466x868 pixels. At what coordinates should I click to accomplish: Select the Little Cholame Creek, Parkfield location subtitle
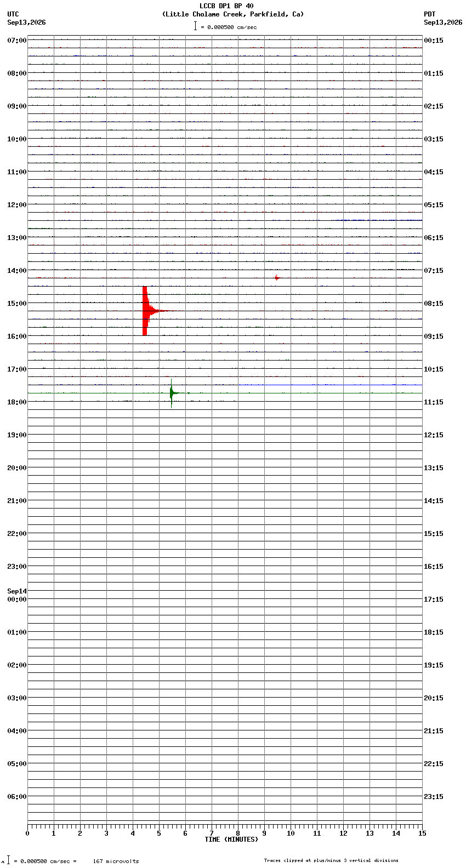[233, 14]
